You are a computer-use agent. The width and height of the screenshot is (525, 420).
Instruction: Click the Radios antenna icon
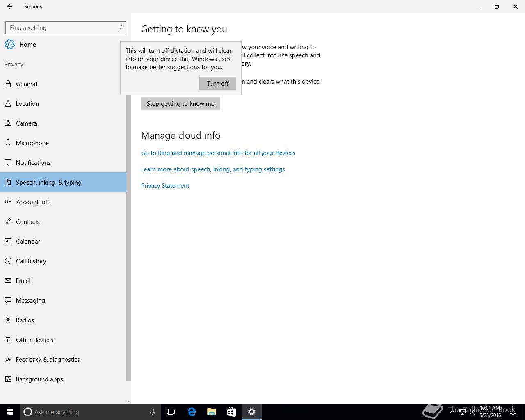(x=8, y=320)
